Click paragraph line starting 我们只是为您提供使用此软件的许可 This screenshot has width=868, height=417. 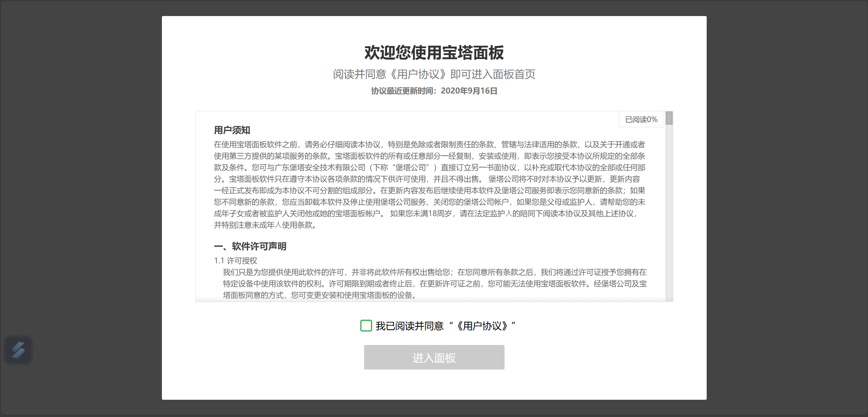[435, 272]
